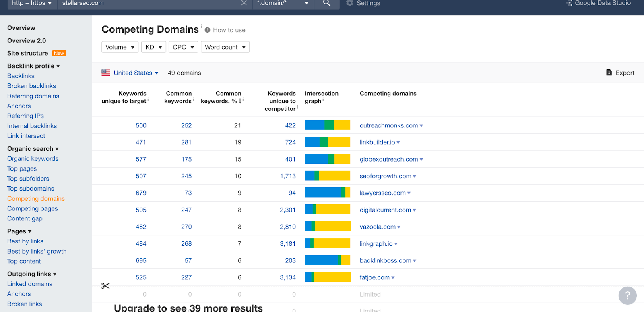Sort by Common keywords, % column header
644x312 pixels.
221,97
